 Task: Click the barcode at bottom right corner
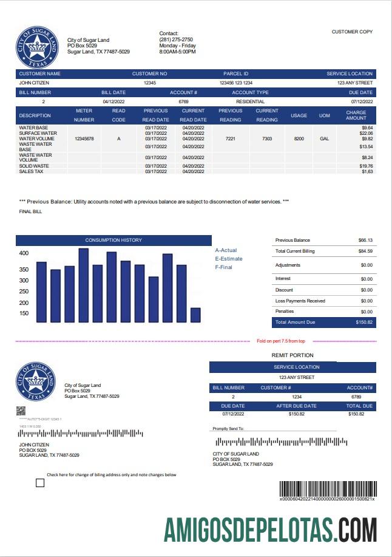coord(328,488)
